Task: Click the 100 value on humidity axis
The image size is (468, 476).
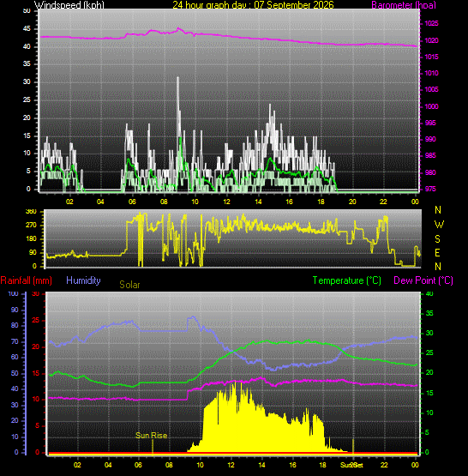Action: pos(13,293)
